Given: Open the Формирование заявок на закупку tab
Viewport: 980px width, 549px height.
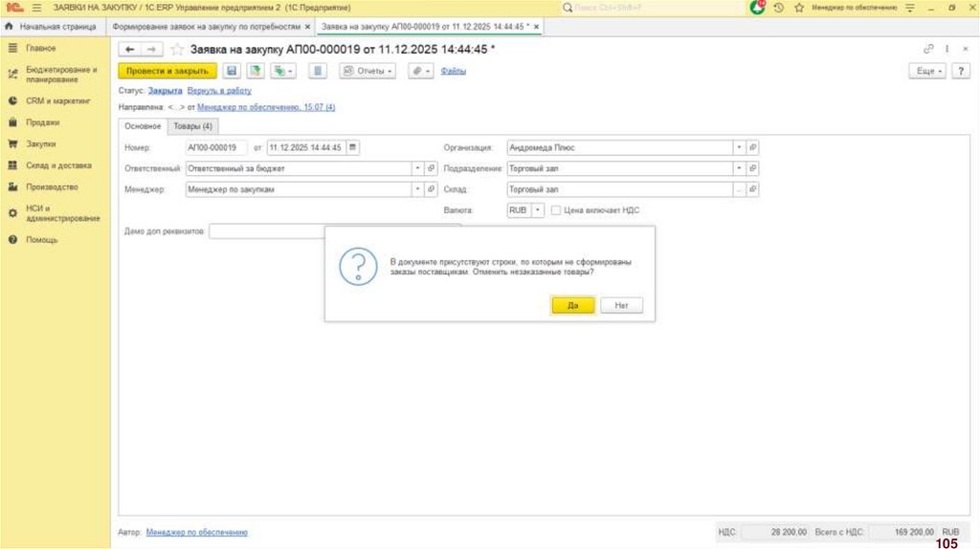Looking at the screenshot, I should point(207,26).
